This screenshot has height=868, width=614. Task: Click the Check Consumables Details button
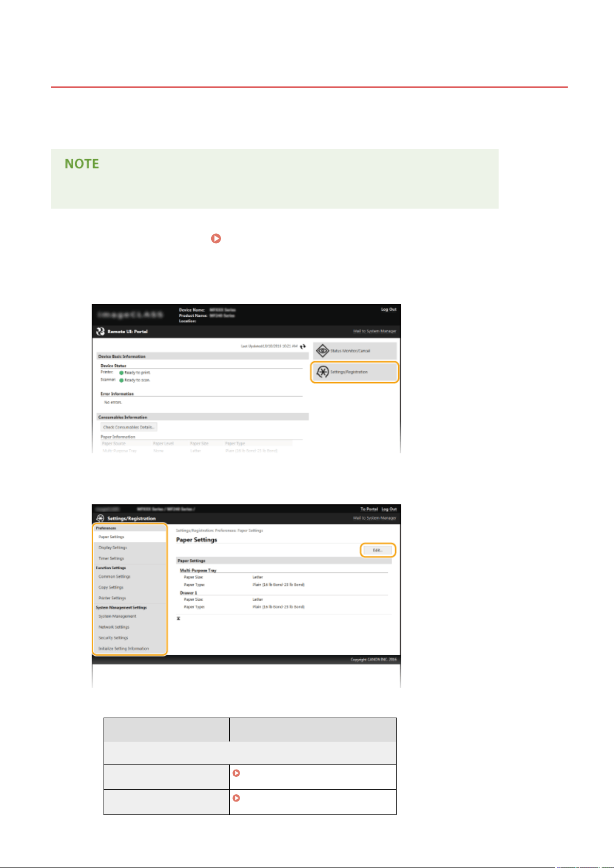pyautogui.click(x=128, y=427)
